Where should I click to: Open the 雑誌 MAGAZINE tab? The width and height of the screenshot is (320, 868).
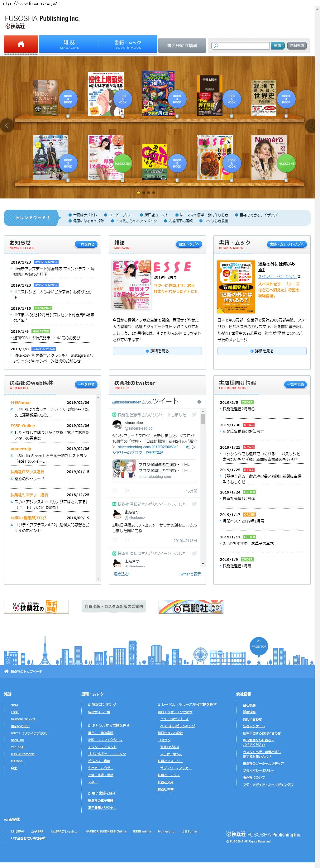pyautogui.click(x=69, y=44)
